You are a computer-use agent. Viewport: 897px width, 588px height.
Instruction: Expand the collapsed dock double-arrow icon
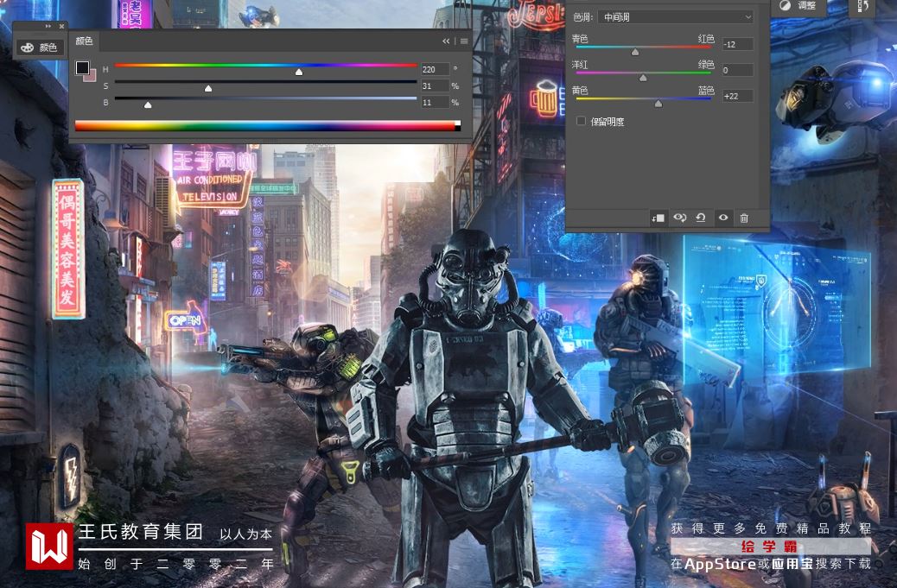click(x=48, y=26)
